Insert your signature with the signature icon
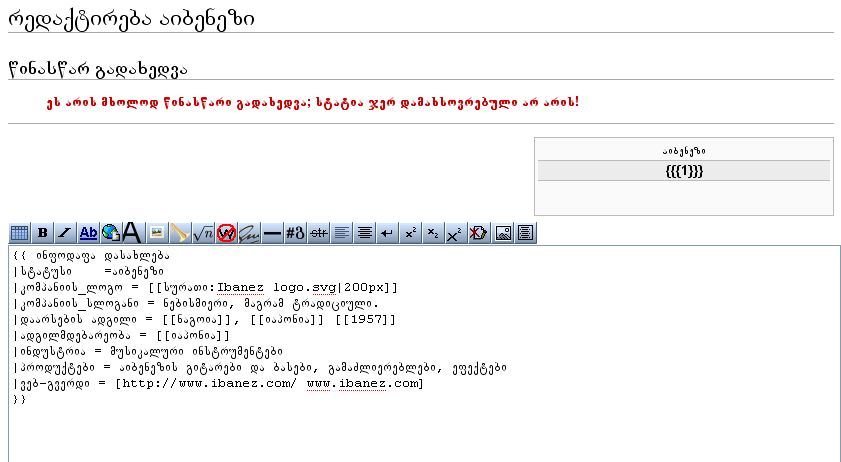Image resolution: width=841 pixels, height=462 pixels. [x=249, y=233]
